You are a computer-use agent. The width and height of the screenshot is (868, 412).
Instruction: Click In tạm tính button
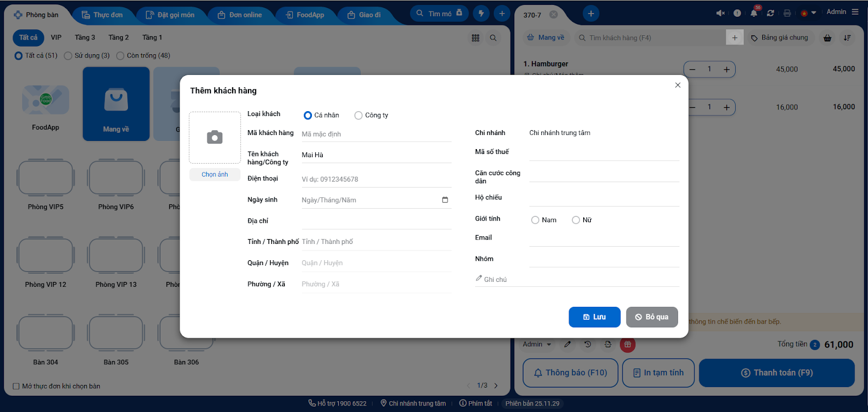659,373
